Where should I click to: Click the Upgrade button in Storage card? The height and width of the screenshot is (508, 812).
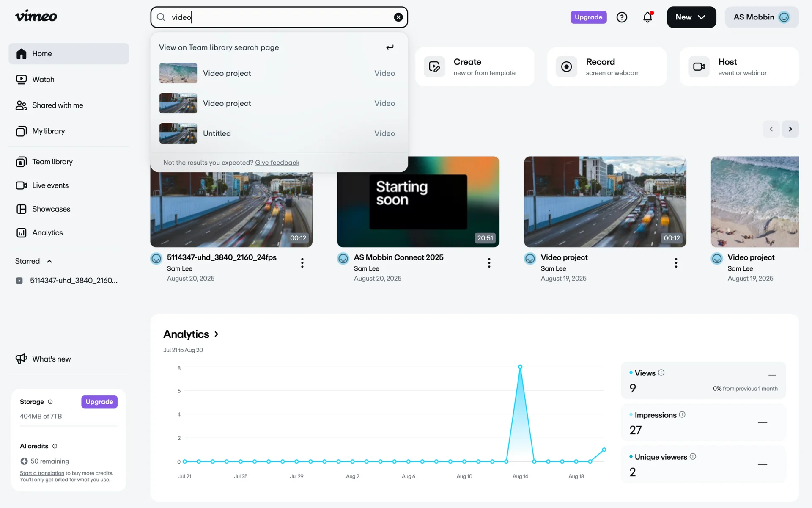tap(99, 401)
